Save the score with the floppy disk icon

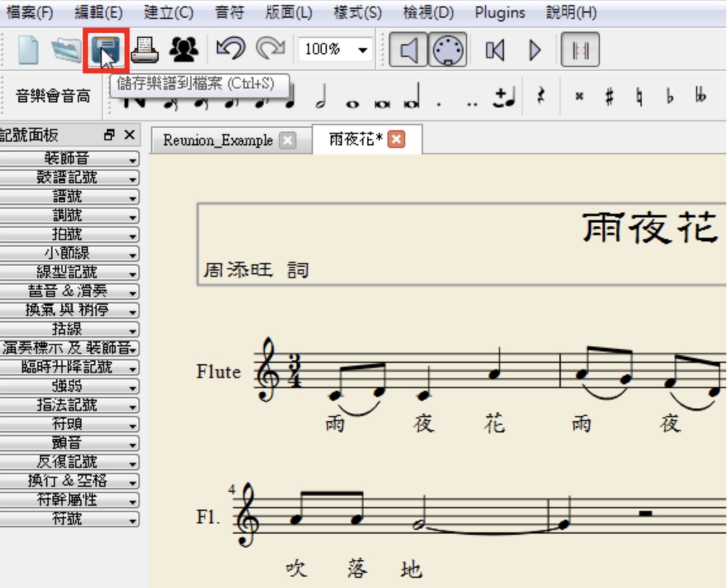106,50
